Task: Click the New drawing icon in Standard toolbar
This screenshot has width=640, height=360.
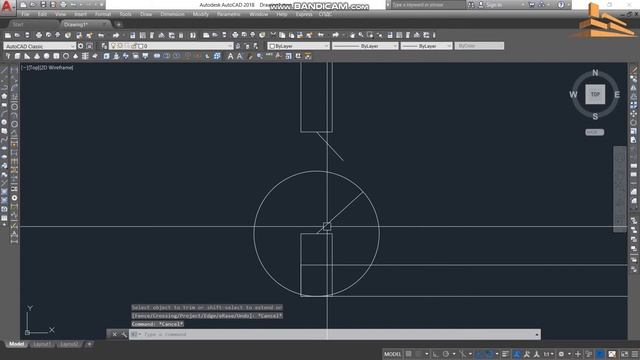Action: (x=8, y=36)
